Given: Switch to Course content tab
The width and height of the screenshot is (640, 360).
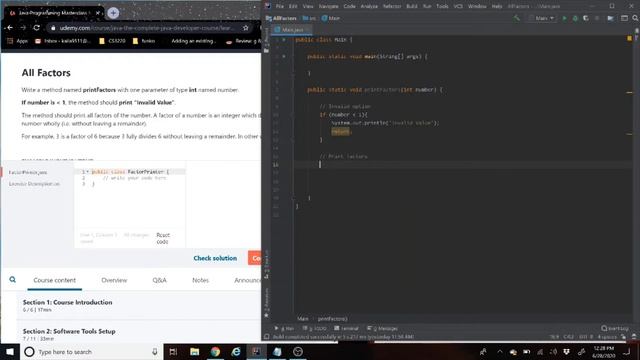Looking at the screenshot, I should click(55, 280).
